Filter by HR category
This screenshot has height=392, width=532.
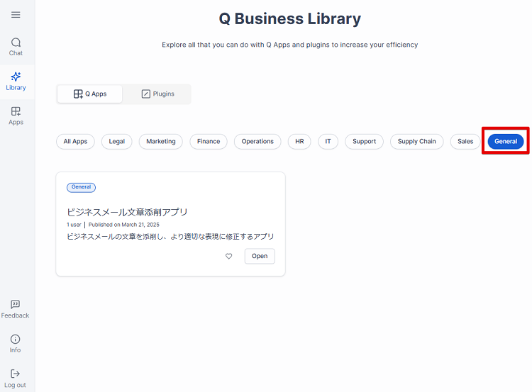point(299,141)
